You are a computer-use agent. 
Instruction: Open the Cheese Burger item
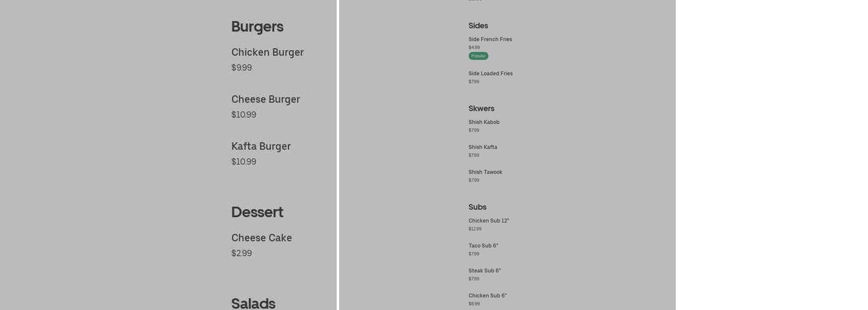pyautogui.click(x=265, y=100)
